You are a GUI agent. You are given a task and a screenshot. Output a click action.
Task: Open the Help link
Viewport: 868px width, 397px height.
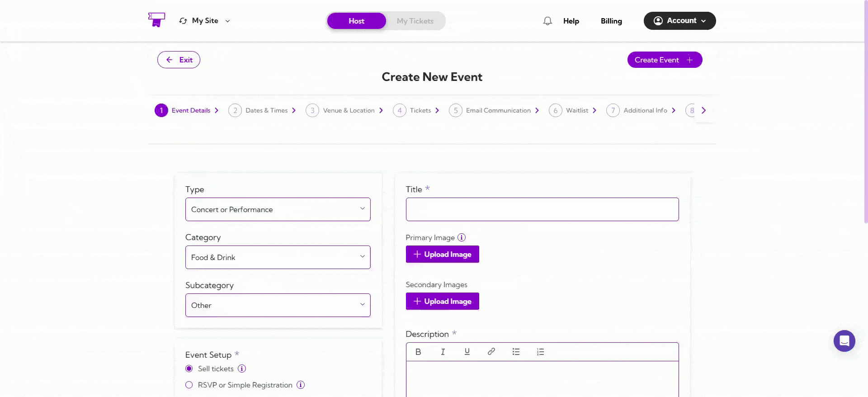[571, 21]
